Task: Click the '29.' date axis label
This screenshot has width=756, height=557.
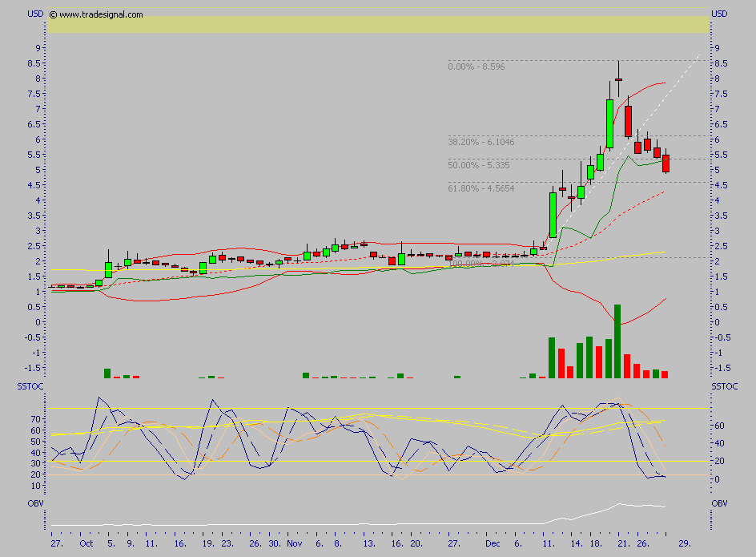Action: tap(686, 543)
